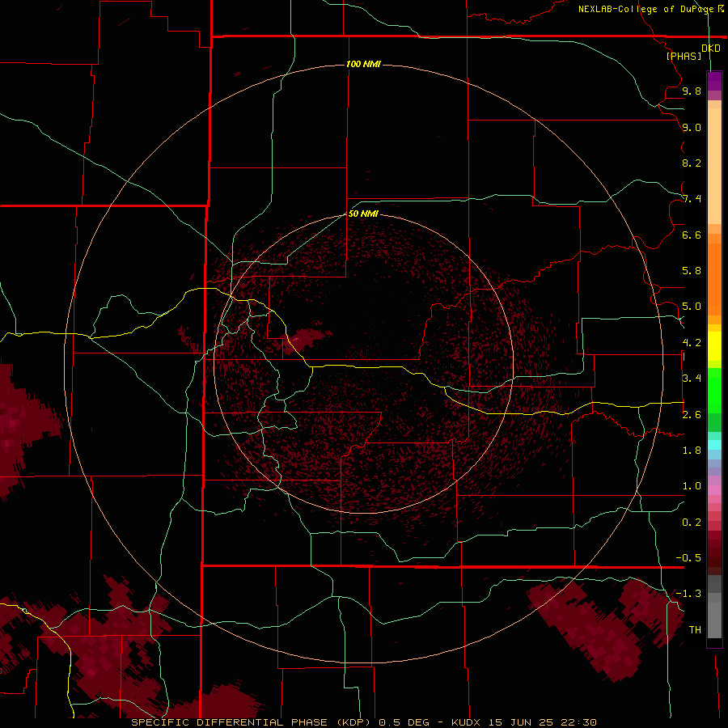Click the 2.6 legend value

692,415
